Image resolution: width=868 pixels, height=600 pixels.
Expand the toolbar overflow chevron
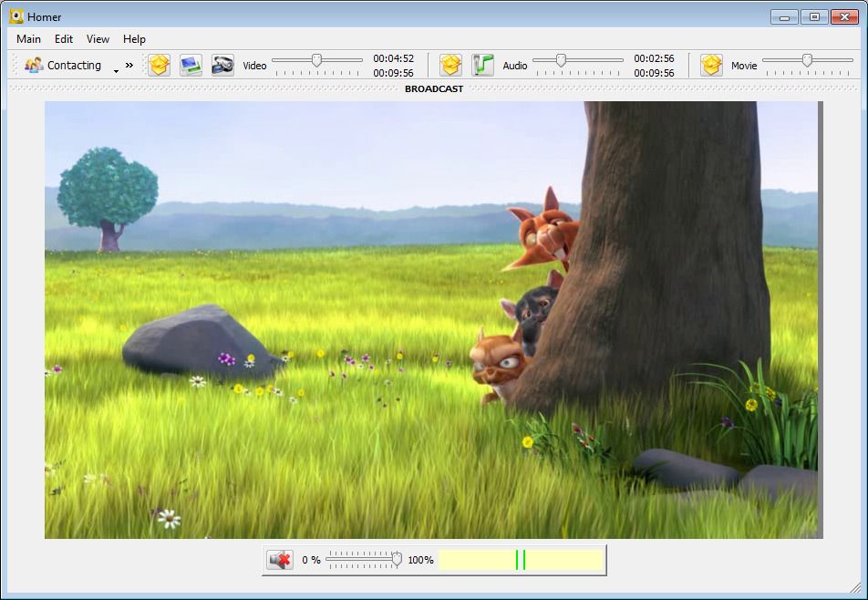click(129, 65)
